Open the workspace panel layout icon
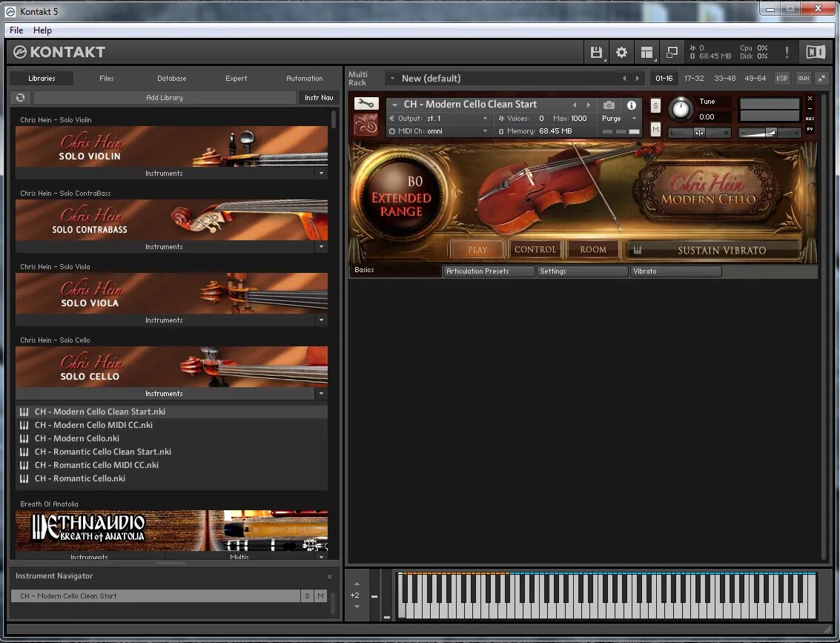Viewport: 840px width, 643px height. click(646, 53)
